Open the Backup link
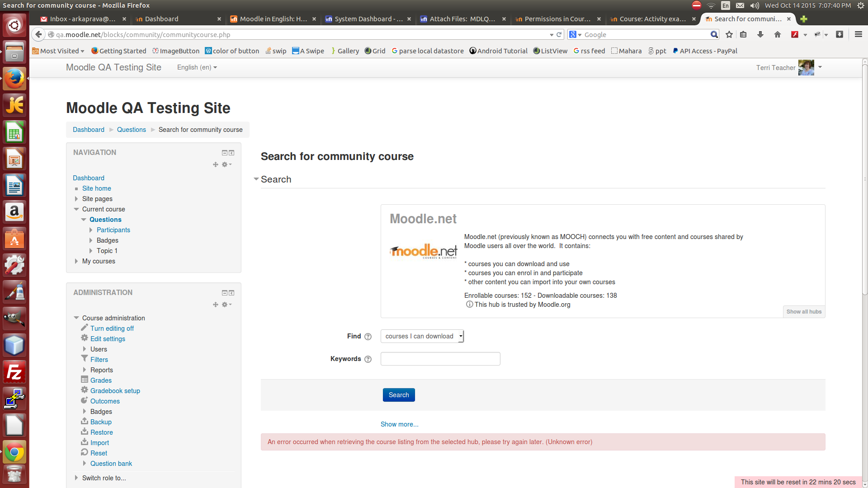The image size is (868, 488). [101, 422]
